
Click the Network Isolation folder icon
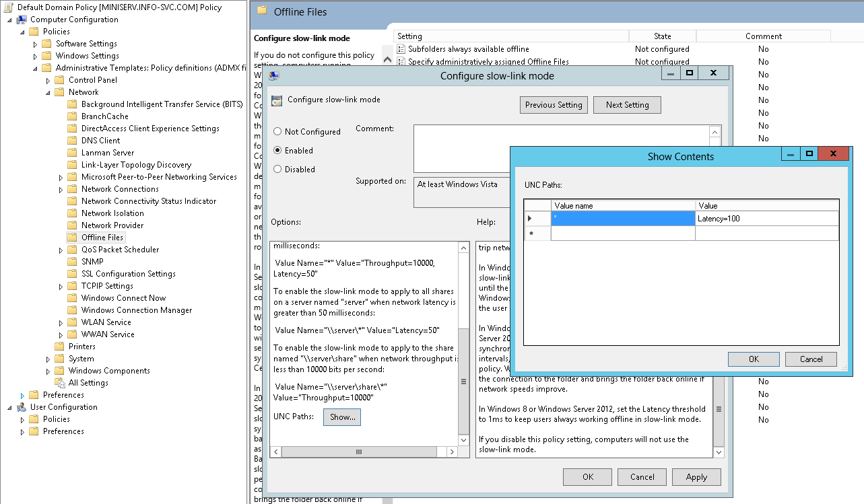click(73, 213)
